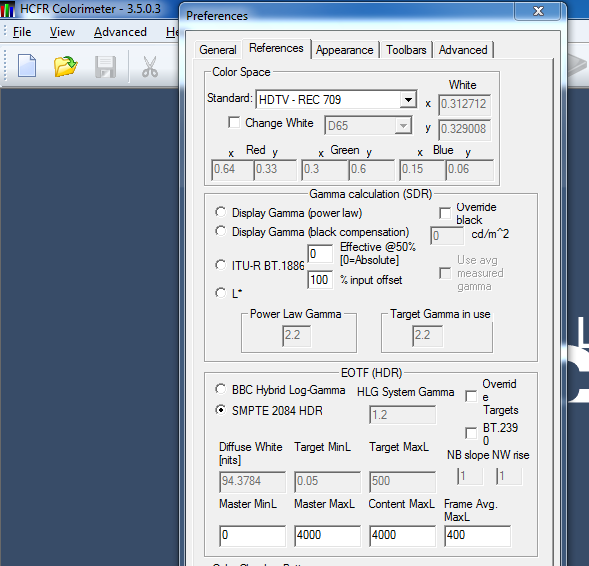Click the Target MaxL field 500
The image size is (589, 566).
[x=402, y=482]
